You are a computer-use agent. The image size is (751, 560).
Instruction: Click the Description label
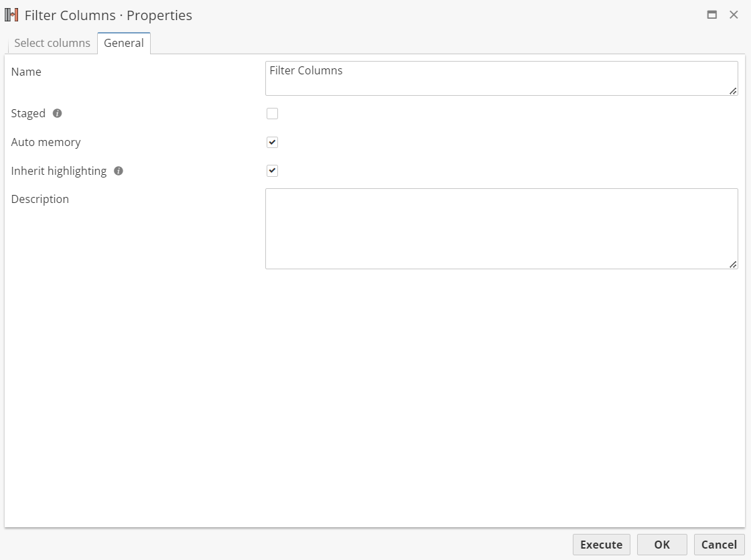click(x=40, y=199)
